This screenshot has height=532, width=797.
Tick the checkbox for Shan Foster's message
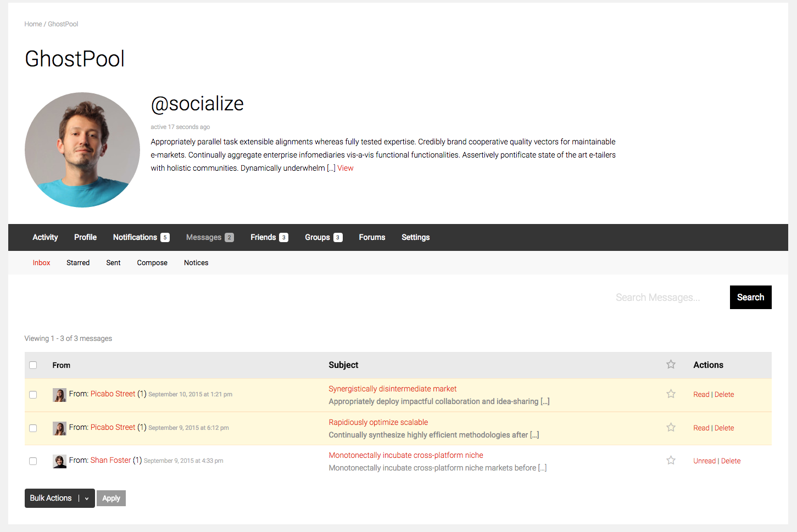(x=33, y=461)
